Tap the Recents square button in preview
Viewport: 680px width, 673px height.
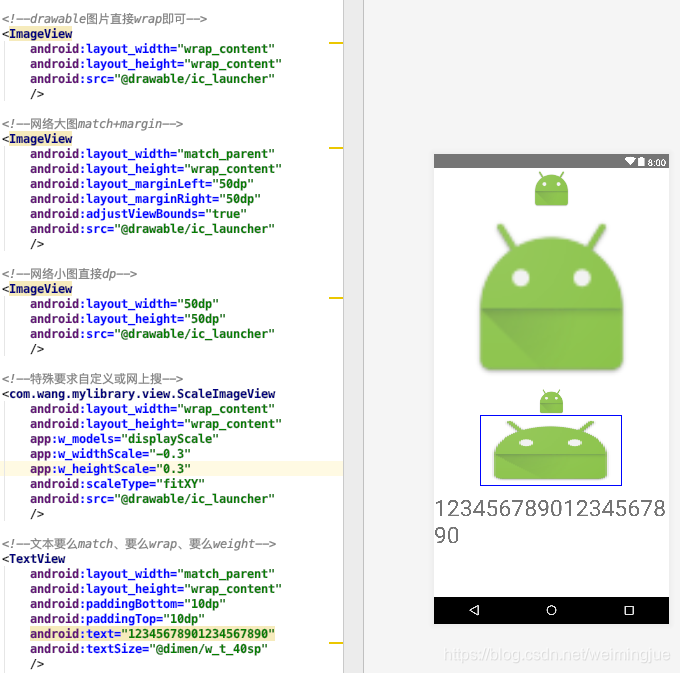[629, 611]
